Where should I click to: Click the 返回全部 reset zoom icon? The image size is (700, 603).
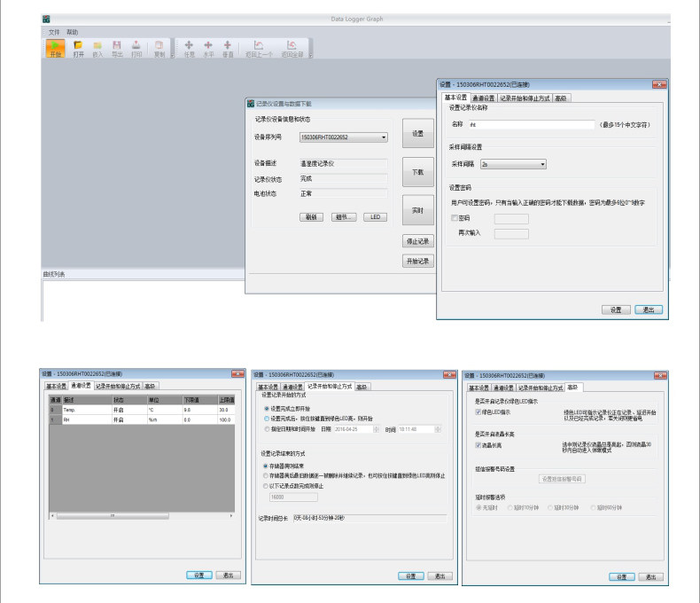pos(292,48)
